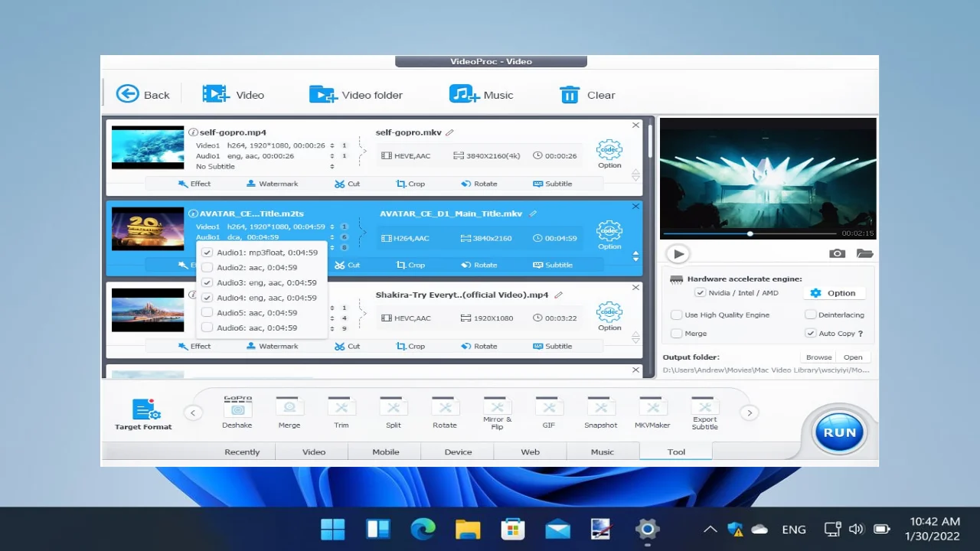The width and height of the screenshot is (980, 551).
Task: Select the Snapshot tool
Action: [x=601, y=412]
